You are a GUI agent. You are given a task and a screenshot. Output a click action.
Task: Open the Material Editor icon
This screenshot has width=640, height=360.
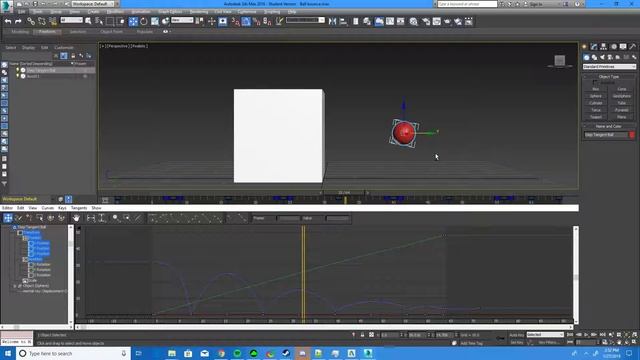(x=413, y=21)
